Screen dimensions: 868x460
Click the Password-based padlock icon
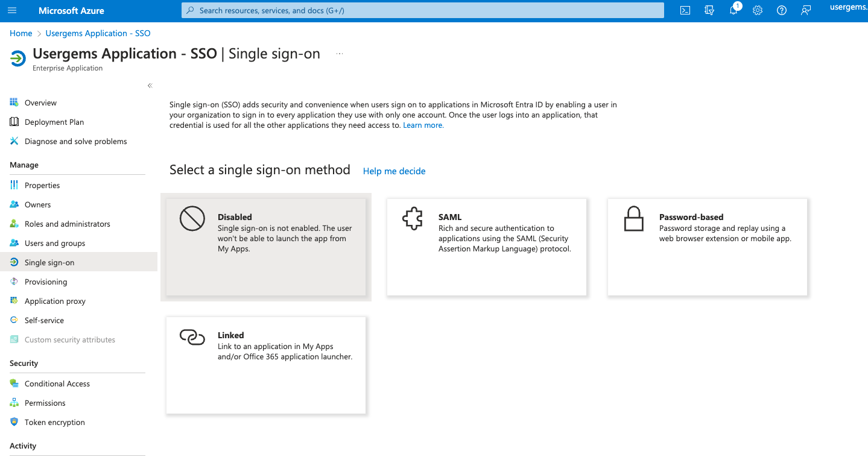pyautogui.click(x=634, y=219)
